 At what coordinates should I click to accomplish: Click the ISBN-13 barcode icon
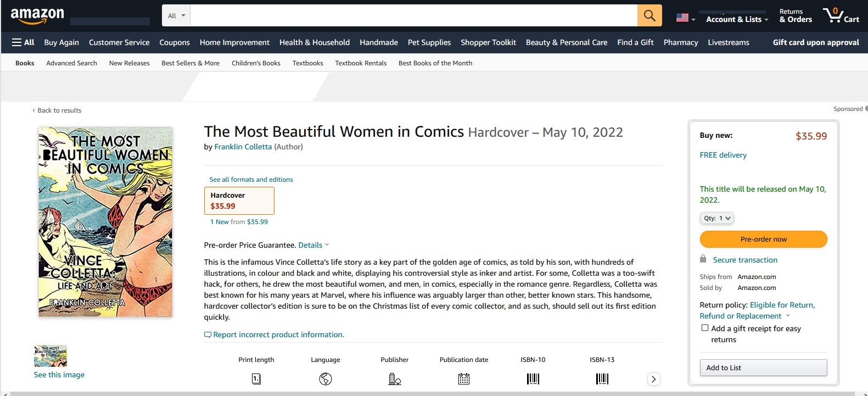(x=602, y=378)
